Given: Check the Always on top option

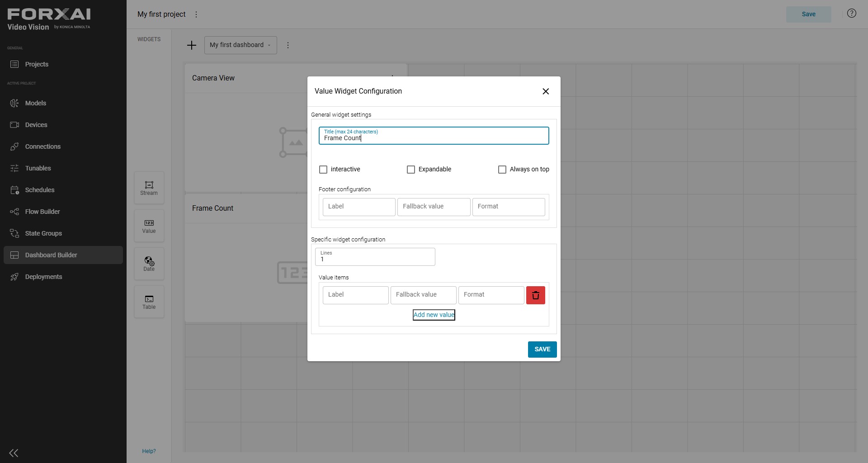Looking at the screenshot, I should click(x=502, y=170).
